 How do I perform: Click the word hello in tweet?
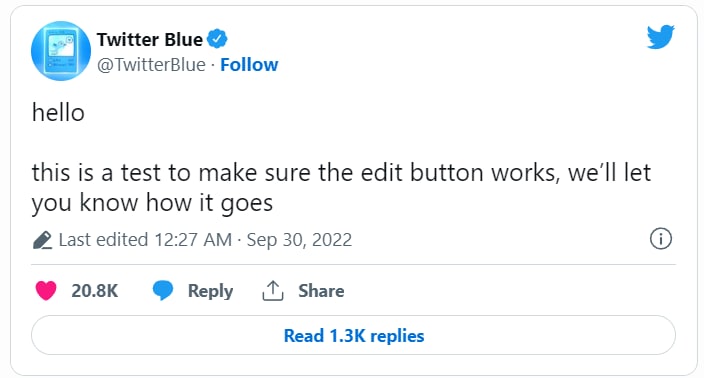pos(58,112)
